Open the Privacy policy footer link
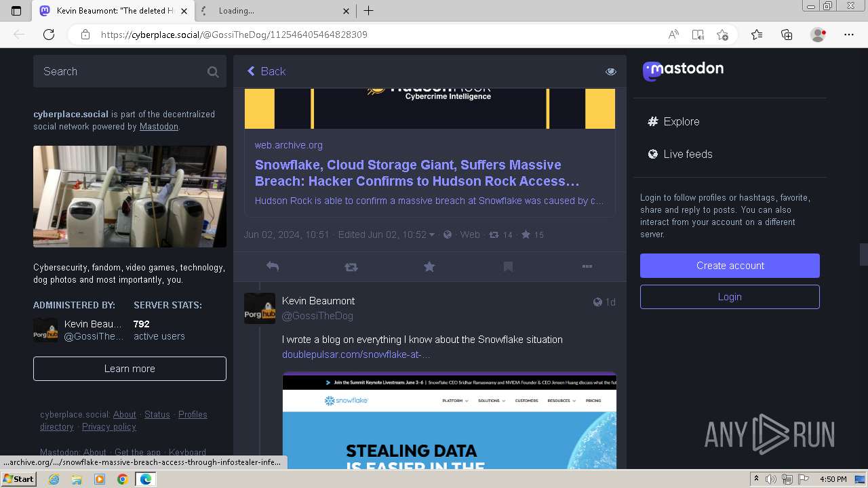Screen dimensions: 868x488 109,426
